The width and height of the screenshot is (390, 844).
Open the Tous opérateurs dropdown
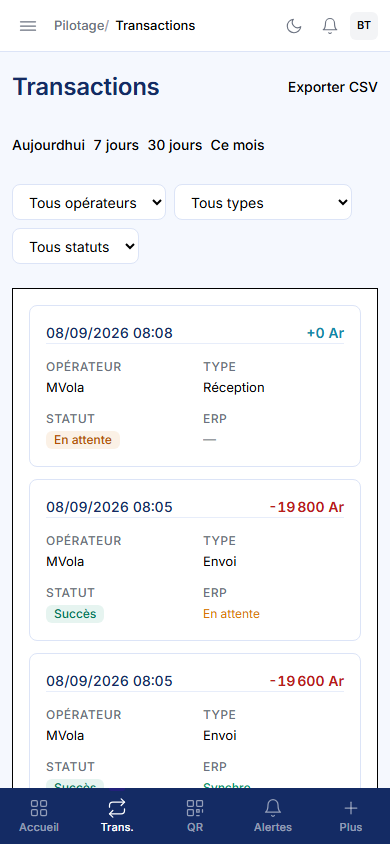coord(89,202)
